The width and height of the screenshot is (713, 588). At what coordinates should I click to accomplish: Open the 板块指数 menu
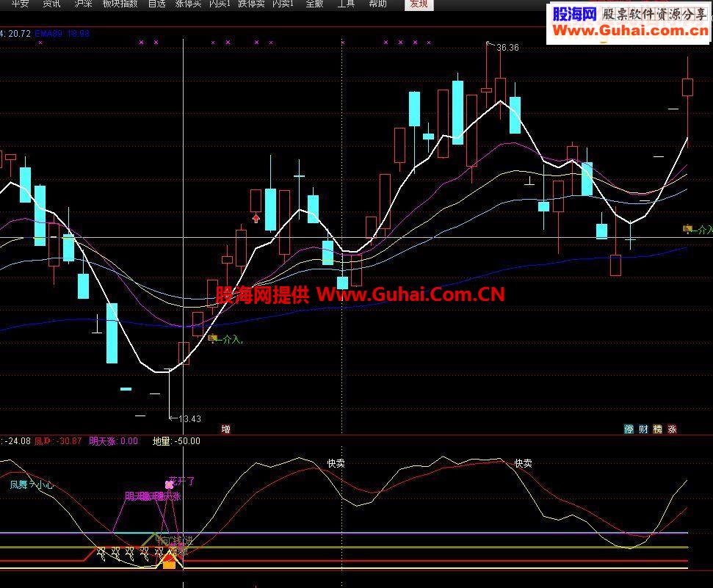coord(120,4)
